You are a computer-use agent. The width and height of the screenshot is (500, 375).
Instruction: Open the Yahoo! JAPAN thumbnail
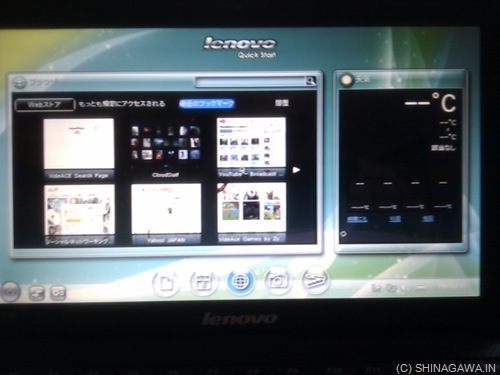click(x=166, y=214)
